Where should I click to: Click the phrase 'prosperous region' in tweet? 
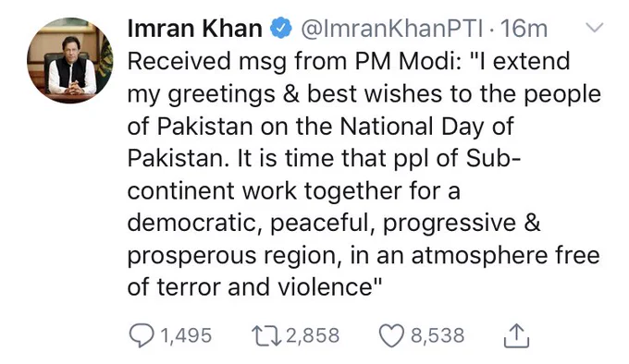pos(234,256)
